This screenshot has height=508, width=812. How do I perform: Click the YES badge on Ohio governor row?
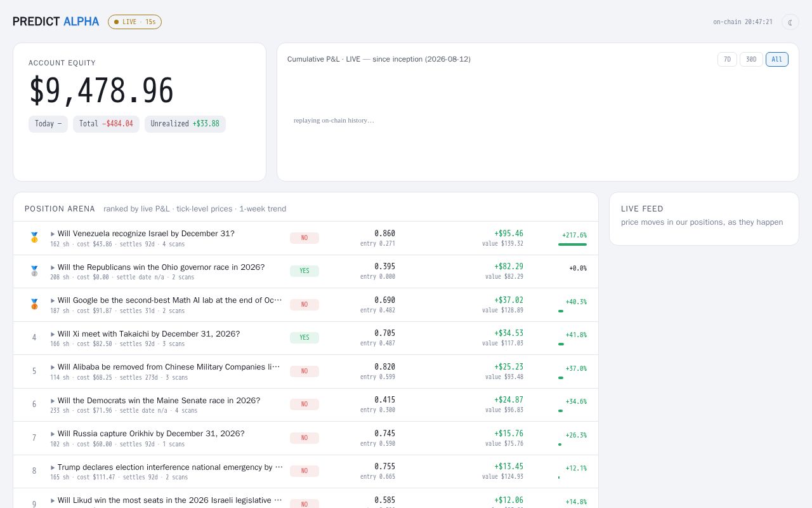[x=304, y=271]
